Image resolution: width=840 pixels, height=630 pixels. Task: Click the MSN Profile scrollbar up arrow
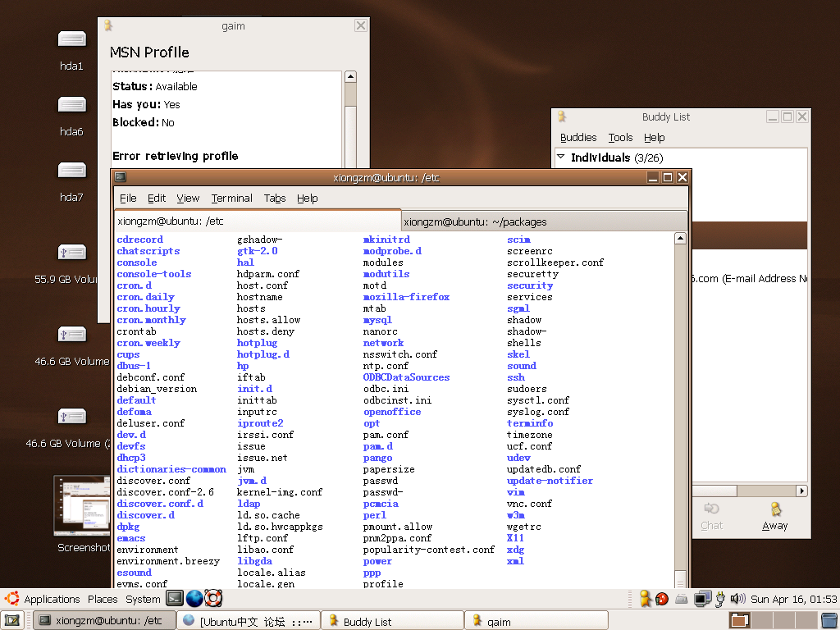[350, 76]
